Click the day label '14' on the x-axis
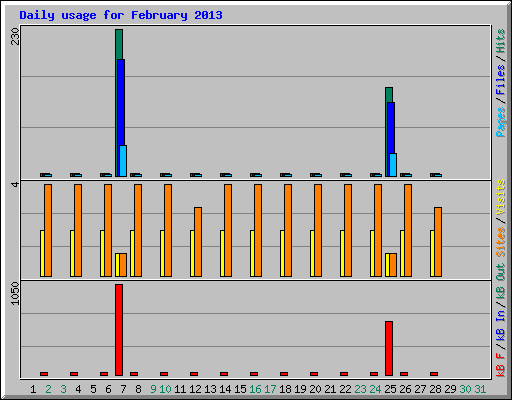 coord(225,389)
